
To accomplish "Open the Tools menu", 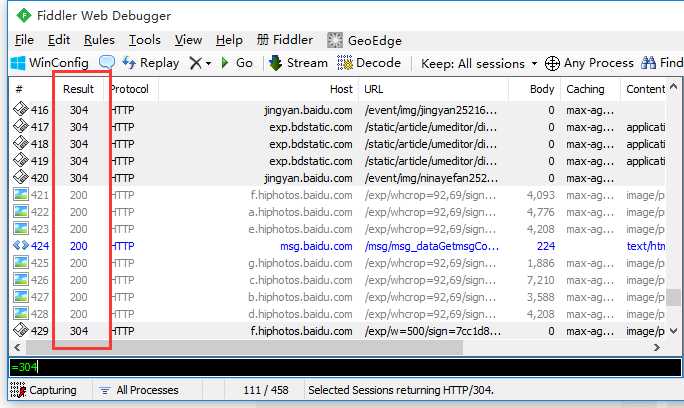I will coord(145,40).
